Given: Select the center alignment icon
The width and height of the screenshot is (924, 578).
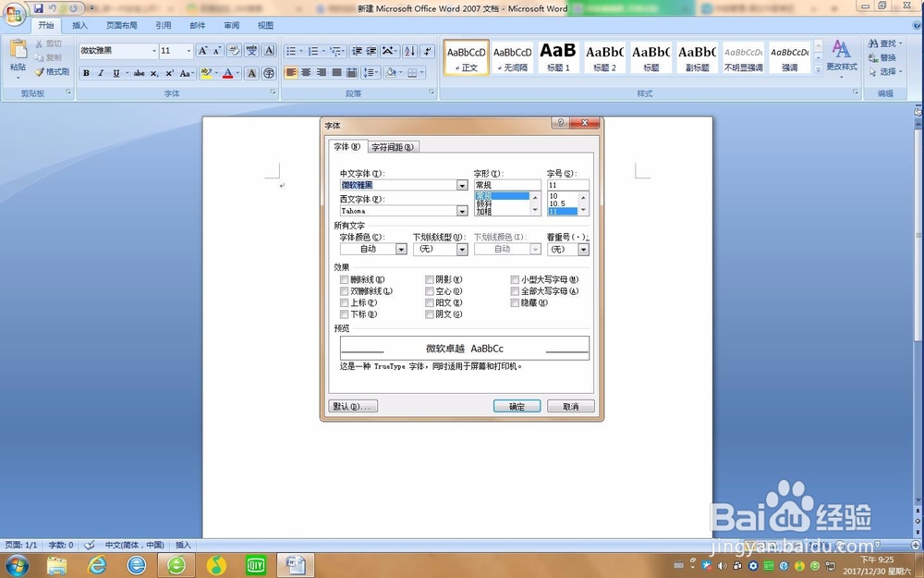Looking at the screenshot, I should (306, 72).
